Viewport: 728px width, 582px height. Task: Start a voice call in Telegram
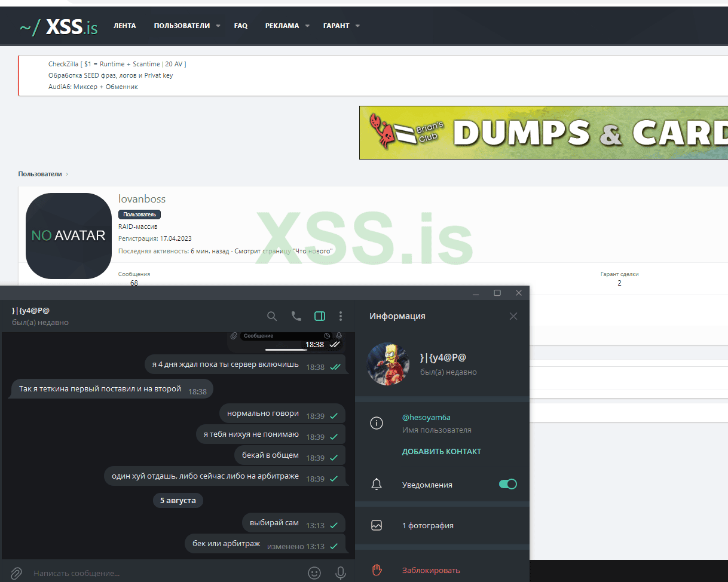[x=296, y=316]
